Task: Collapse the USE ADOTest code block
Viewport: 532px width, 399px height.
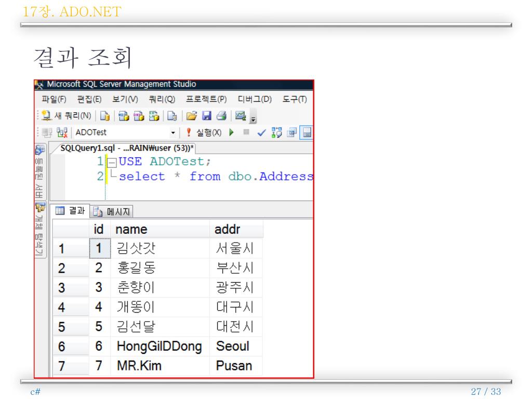Action: click(112, 163)
